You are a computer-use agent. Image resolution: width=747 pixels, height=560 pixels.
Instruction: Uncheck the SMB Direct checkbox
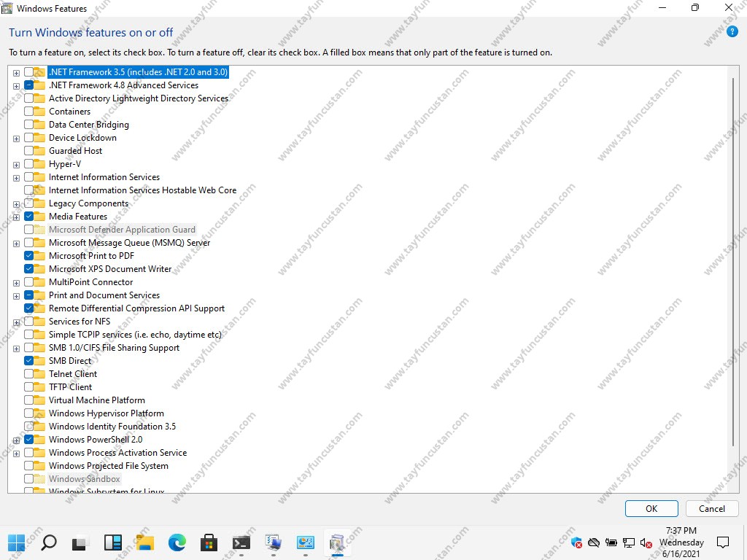pyautogui.click(x=28, y=360)
